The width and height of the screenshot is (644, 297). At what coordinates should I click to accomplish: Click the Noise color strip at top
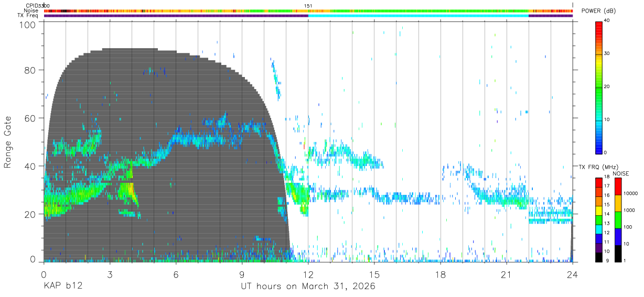tap(308, 10)
